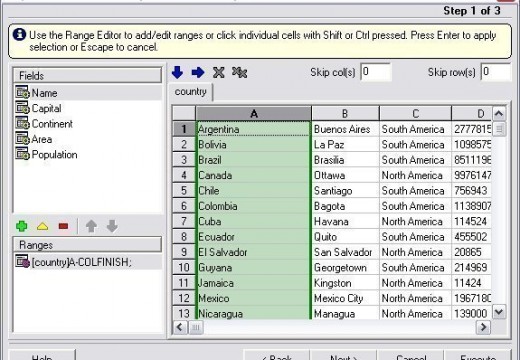Click the Brazil cell
Viewport: 520px width, 360px height.
point(254,160)
